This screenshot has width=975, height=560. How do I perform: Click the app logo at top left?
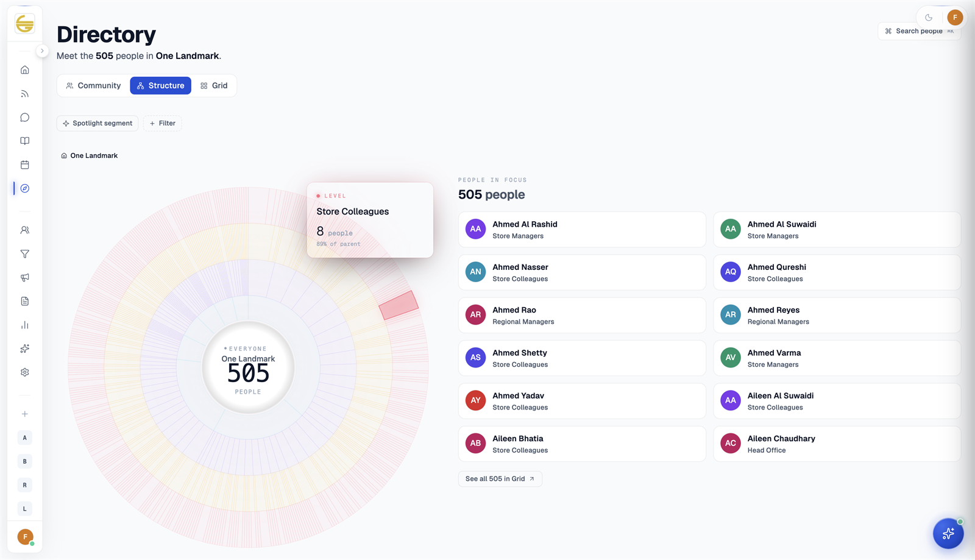[x=25, y=24]
